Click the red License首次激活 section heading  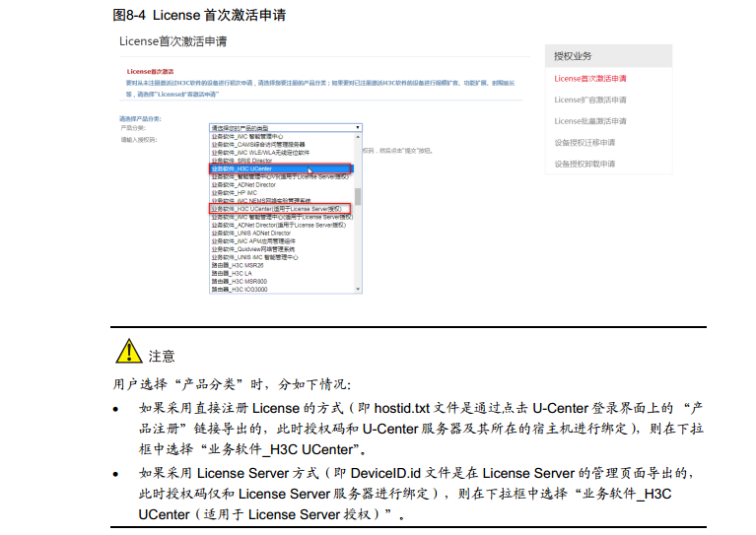click(x=150, y=71)
